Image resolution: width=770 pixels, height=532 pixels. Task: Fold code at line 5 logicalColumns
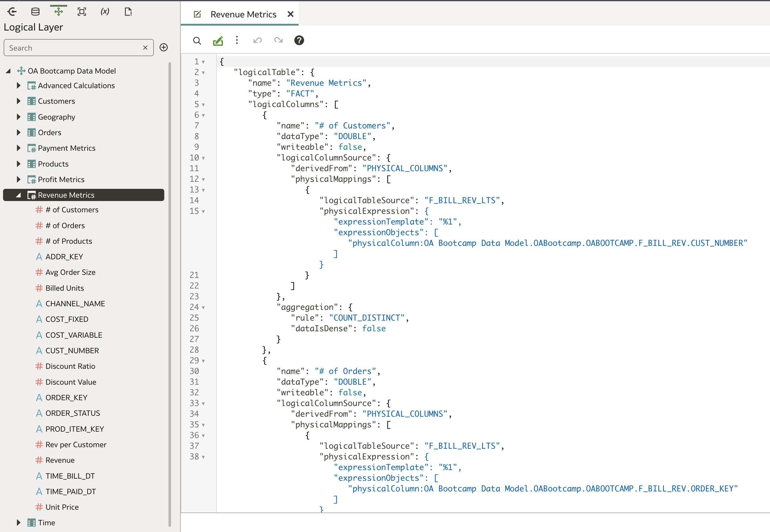203,105
